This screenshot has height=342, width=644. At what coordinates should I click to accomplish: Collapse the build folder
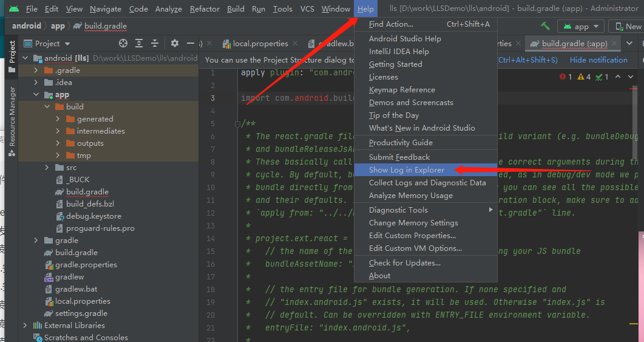[47, 106]
